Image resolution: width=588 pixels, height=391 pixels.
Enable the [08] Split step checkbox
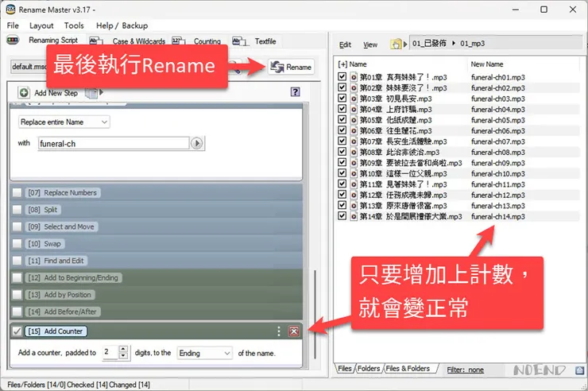17,210
